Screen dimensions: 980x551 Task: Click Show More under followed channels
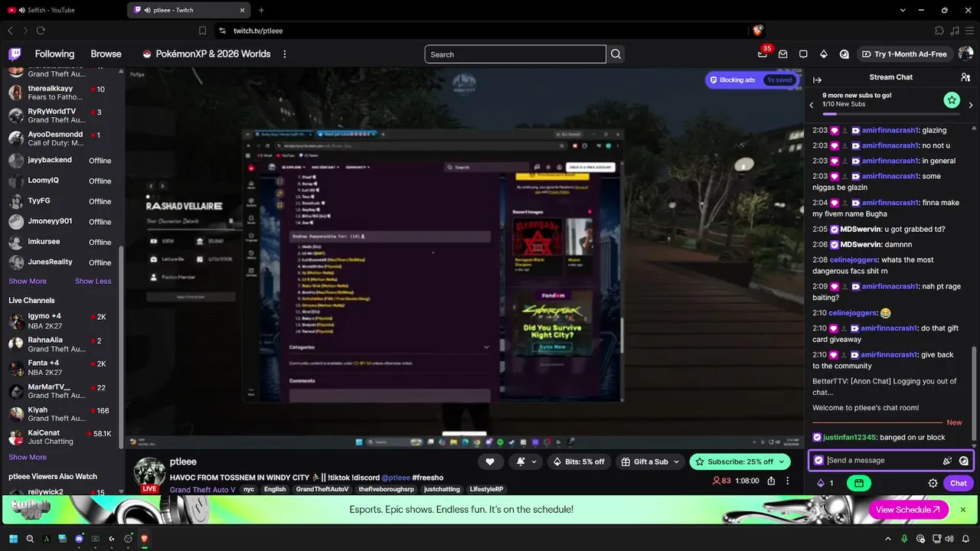(x=28, y=281)
